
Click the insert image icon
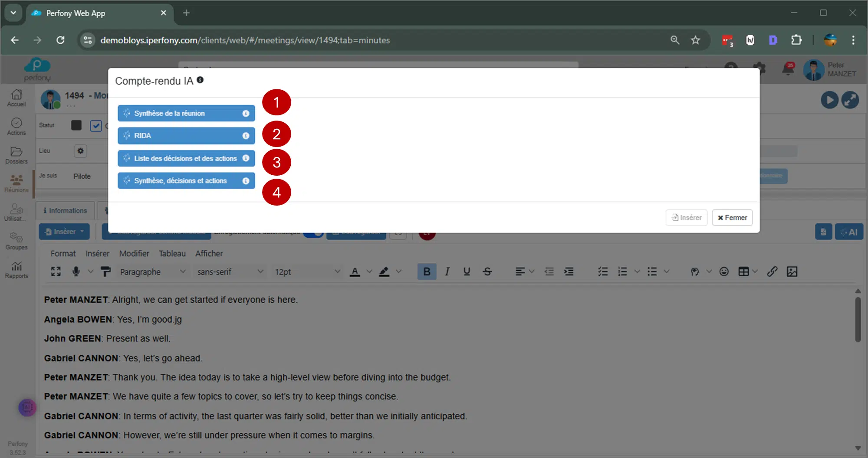pos(792,272)
